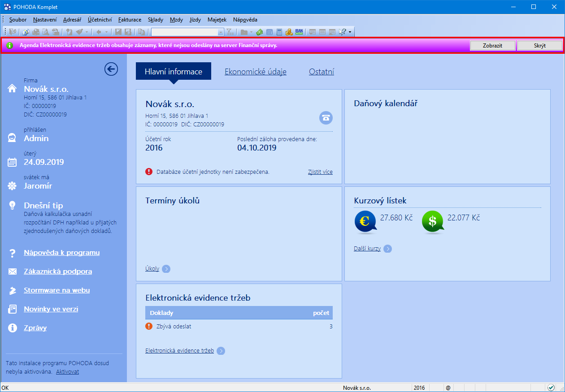Expand the folder toolbar dropdown arrow
Viewport: 565px width, 392px height.
point(252,32)
